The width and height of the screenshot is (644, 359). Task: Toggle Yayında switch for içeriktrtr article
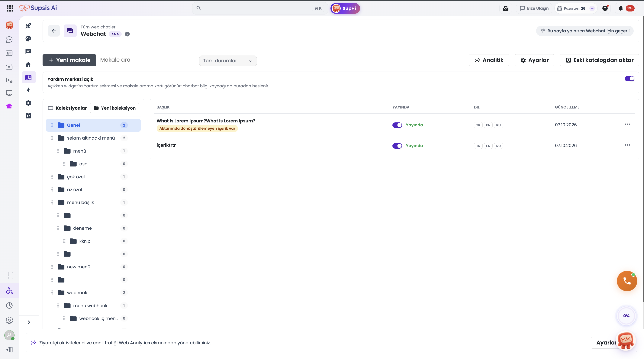397,146
